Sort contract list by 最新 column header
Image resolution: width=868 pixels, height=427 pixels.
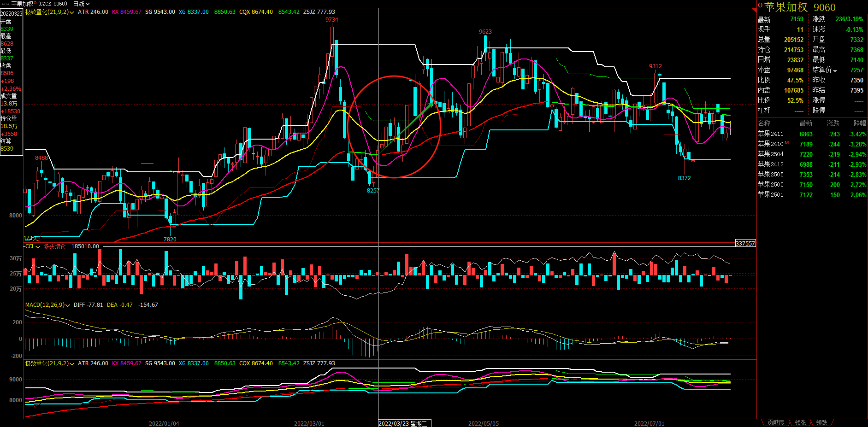(806, 123)
